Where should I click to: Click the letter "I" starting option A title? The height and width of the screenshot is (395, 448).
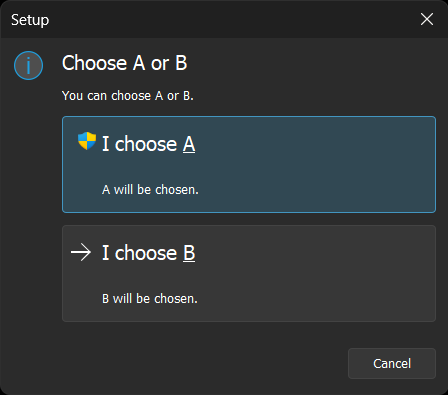[x=105, y=144]
